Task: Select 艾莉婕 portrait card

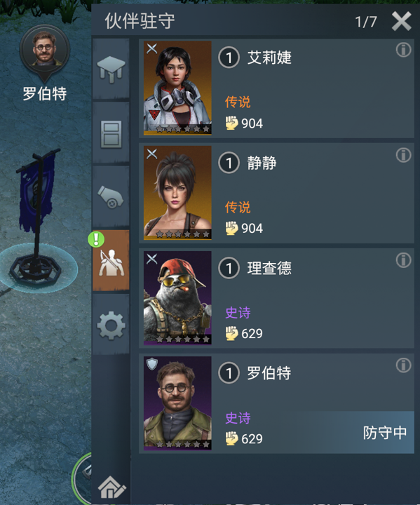Action: click(x=177, y=88)
